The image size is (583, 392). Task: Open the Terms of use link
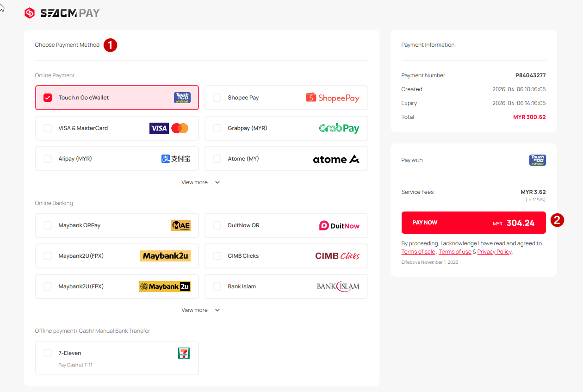(455, 252)
